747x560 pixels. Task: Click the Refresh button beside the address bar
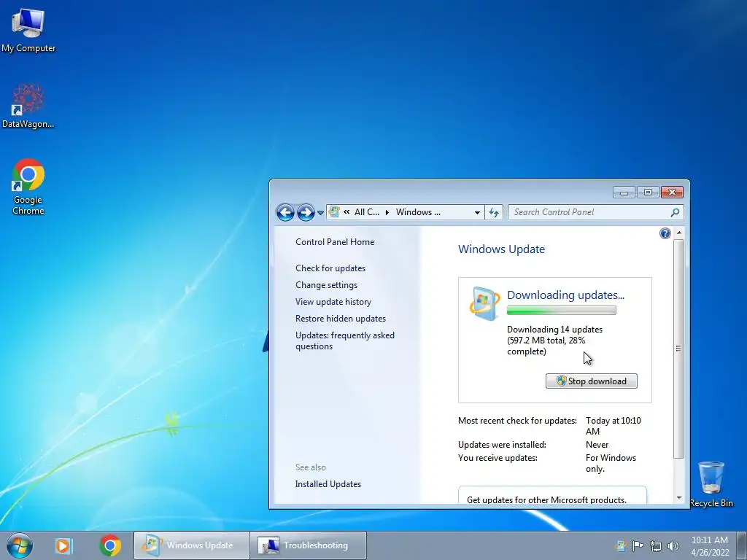coord(494,212)
